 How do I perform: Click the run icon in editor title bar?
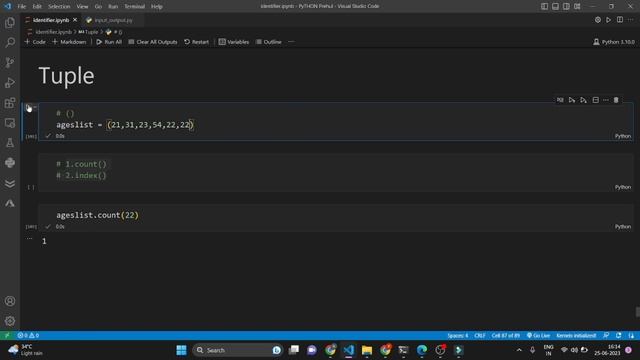pyautogui.click(x=609, y=20)
